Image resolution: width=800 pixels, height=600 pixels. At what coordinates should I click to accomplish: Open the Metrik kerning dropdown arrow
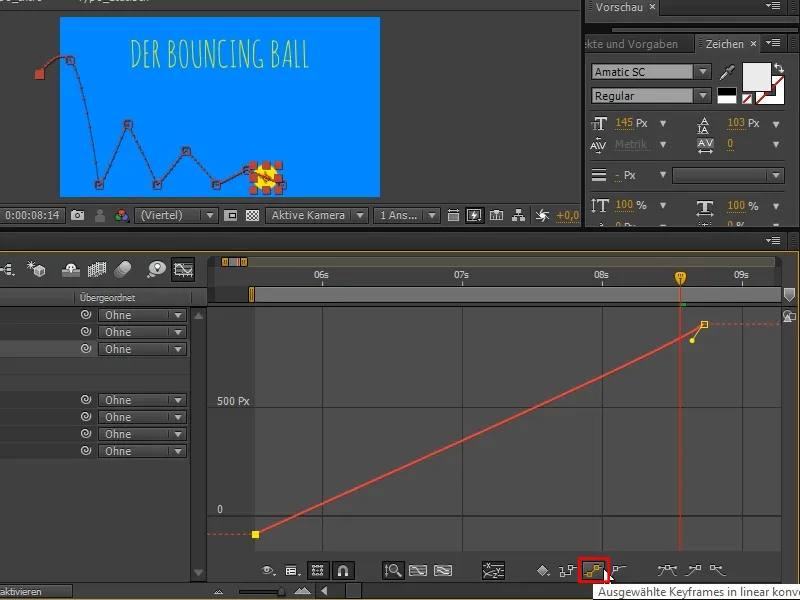[662, 145]
